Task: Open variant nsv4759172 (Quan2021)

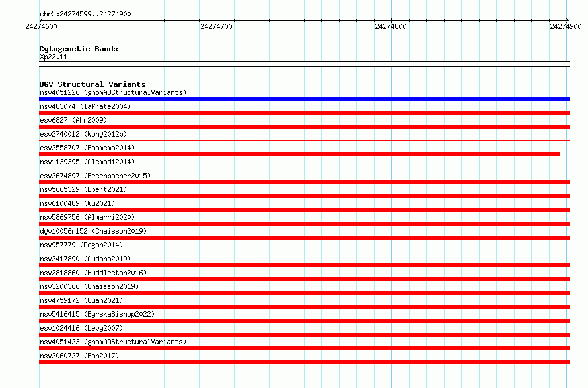Action: point(81,300)
